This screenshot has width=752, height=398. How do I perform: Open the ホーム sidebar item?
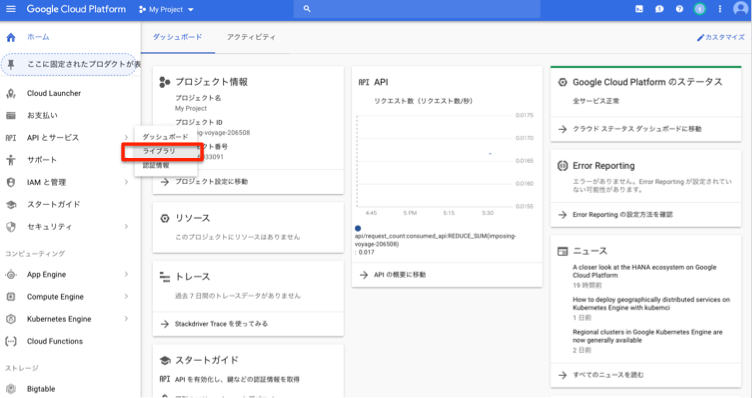pos(38,37)
